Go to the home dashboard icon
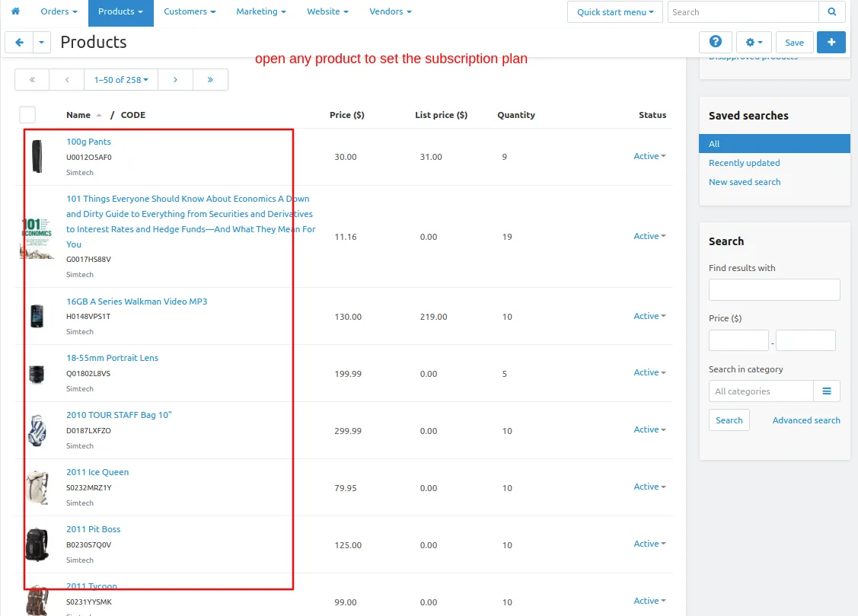The width and height of the screenshot is (858, 616). (x=15, y=11)
